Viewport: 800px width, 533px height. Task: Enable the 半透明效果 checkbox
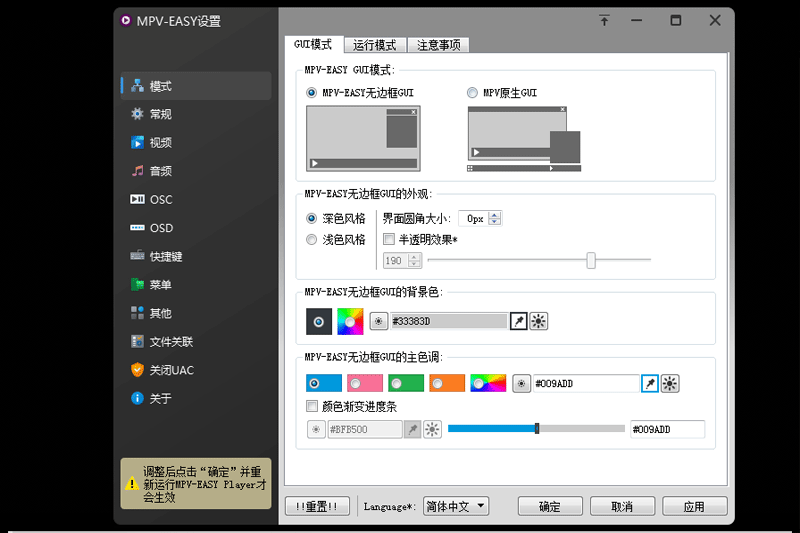point(420,239)
